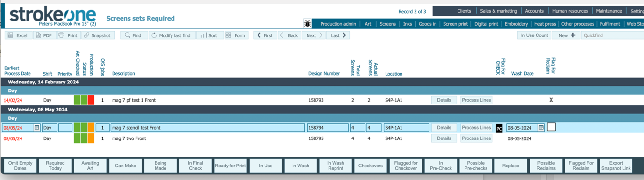The height and width of the screenshot is (180, 644).
Task: Open Process Lines for design 158795
Action: tap(476, 138)
